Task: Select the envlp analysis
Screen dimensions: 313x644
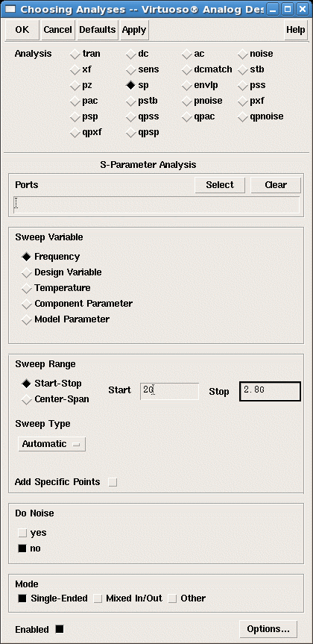Action: pyautogui.click(x=186, y=86)
